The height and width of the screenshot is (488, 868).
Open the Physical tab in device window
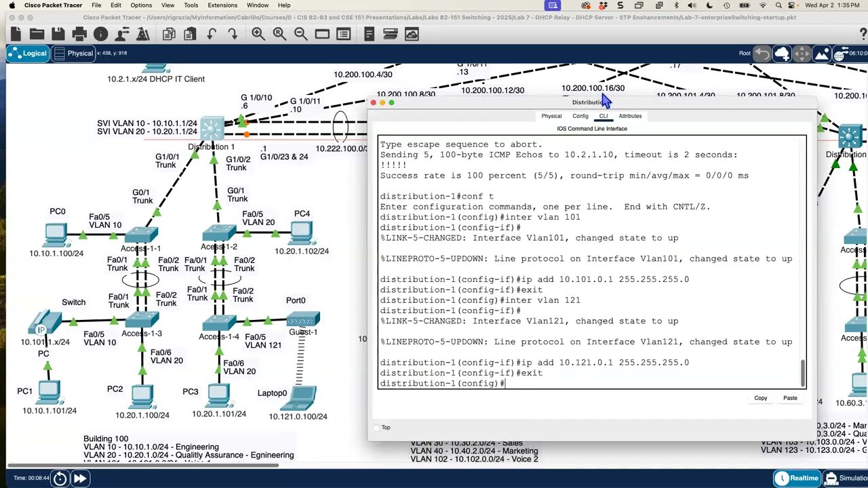tap(551, 116)
